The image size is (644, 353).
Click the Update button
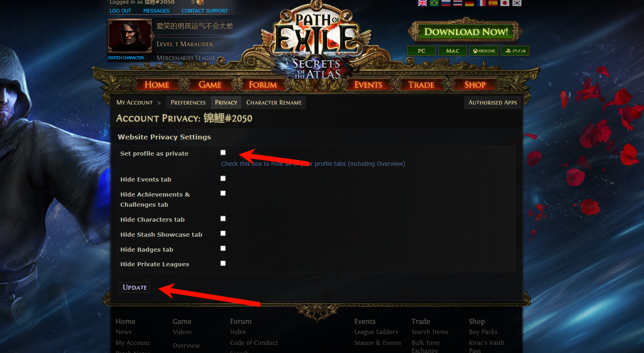point(135,287)
